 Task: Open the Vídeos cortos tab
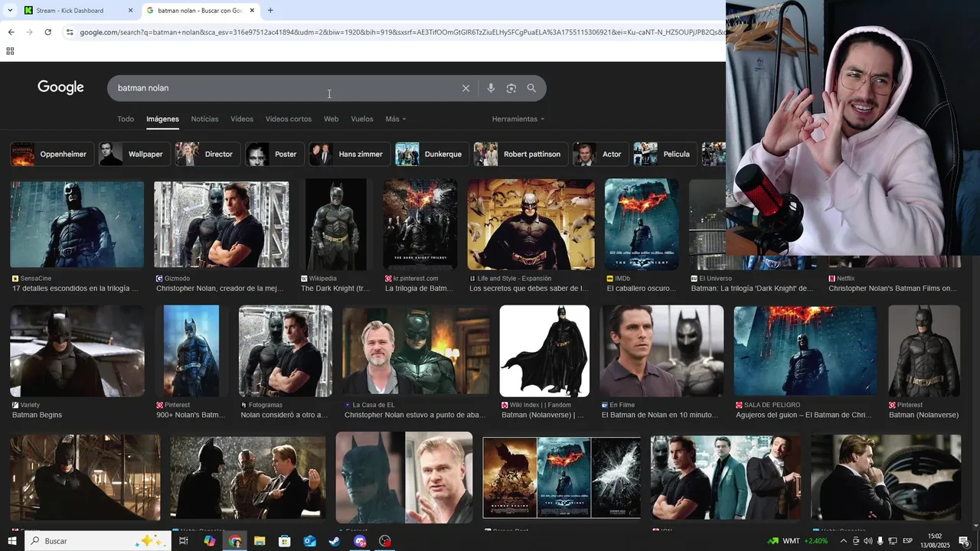[x=289, y=119]
